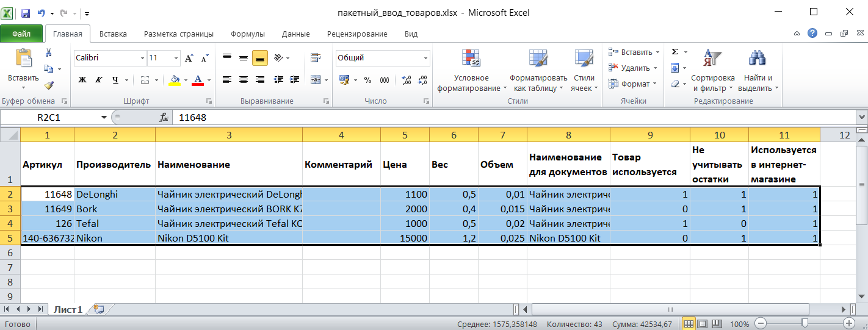This screenshot has height=330, width=868.
Task: Align cell text to the right
Action: (x=260, y=80)
